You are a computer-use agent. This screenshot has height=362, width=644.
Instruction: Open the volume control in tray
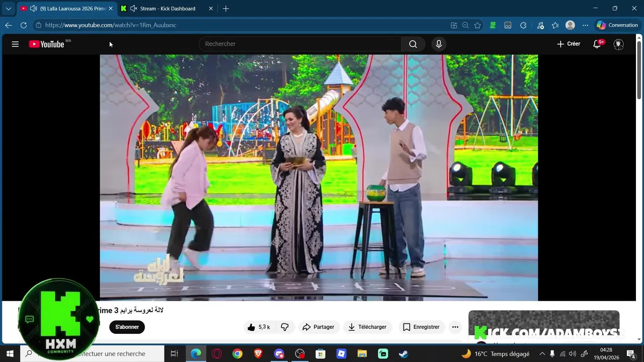573,354
